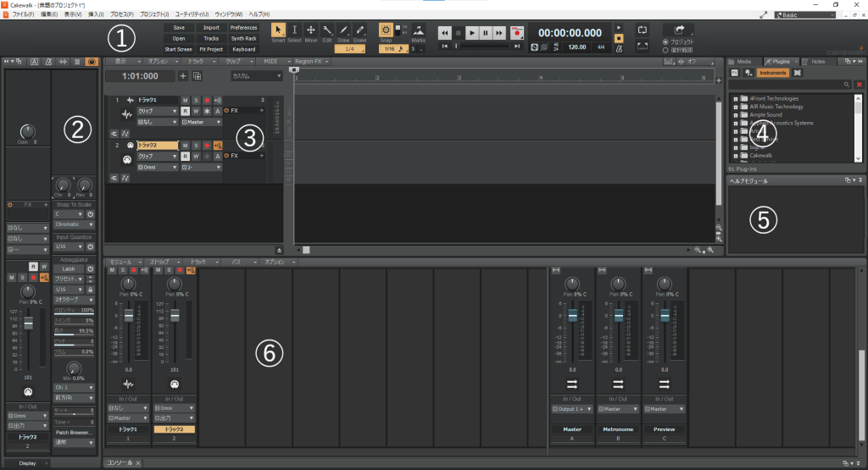Viewport: 868px width, 470px height.
Task: Pause the transport
Action: click(486, 33)
